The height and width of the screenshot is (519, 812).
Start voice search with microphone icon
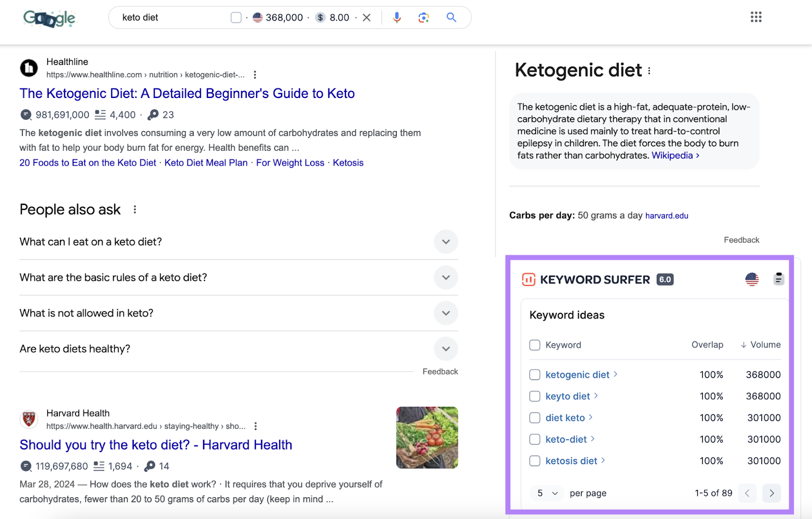point(397,18)
